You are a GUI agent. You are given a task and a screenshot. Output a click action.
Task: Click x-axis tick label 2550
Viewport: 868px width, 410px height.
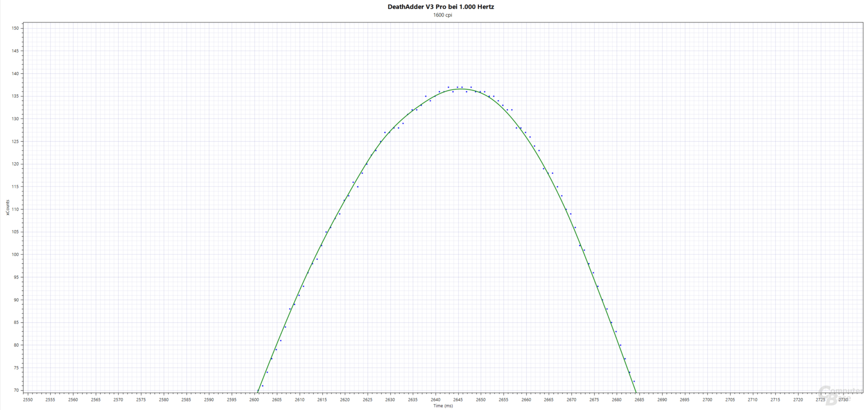tap(28, 400)
